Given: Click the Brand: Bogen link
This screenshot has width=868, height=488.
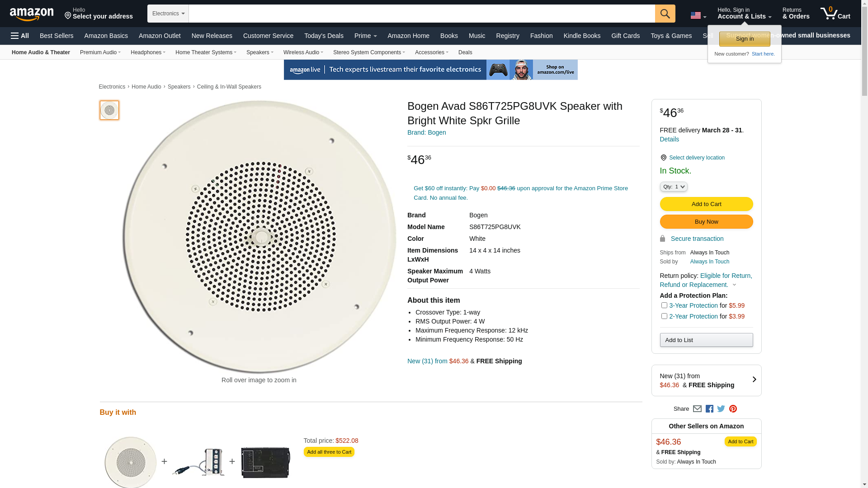Looking at the screenshot, I should coord(426,132).
